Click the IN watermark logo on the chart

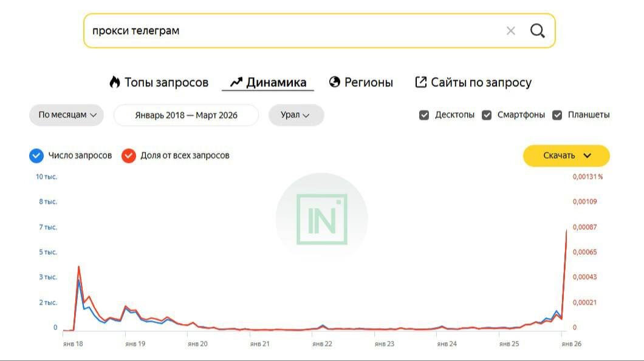click(321, 219)
